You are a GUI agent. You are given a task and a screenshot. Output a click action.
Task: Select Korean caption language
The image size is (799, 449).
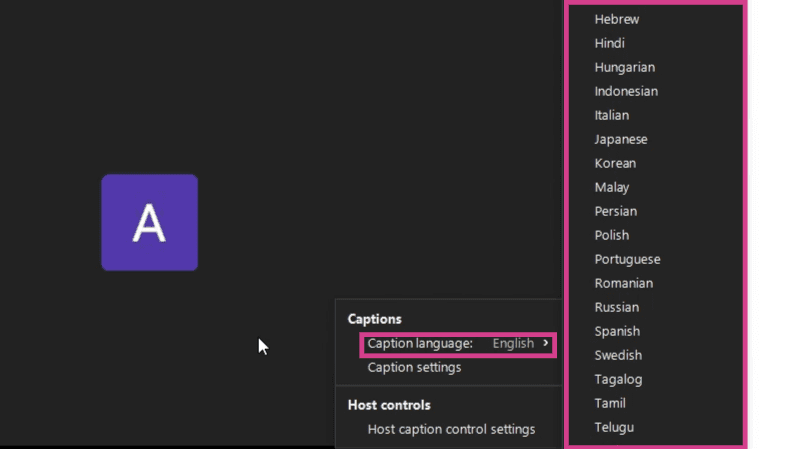[615, 163]
